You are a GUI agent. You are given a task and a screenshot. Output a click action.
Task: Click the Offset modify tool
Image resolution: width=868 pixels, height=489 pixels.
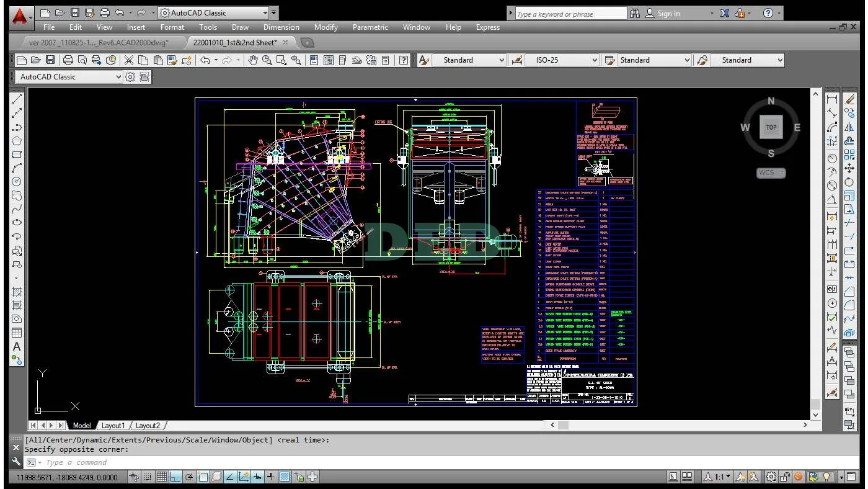click(849, 140)
